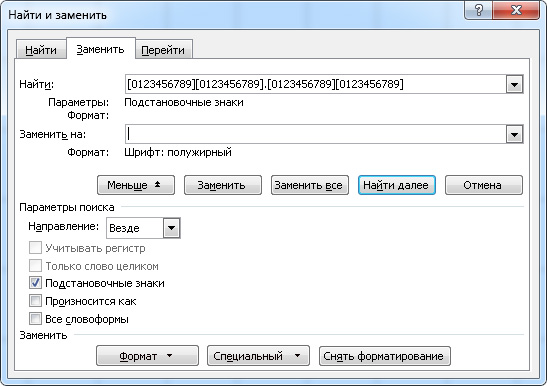This screenshot has height=386, width=547.
Task: Switch to the Найти tab
Action: 41,50
